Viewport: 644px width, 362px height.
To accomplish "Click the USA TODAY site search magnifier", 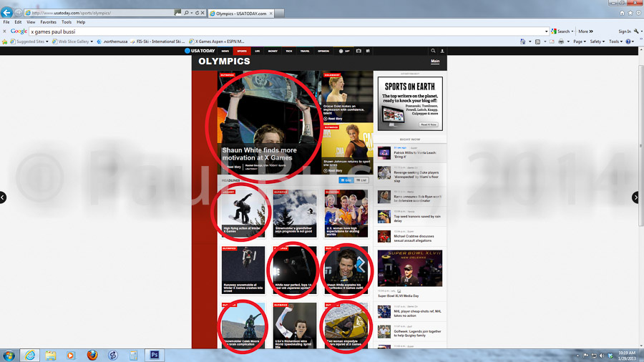I will click(x=433, y=51).
